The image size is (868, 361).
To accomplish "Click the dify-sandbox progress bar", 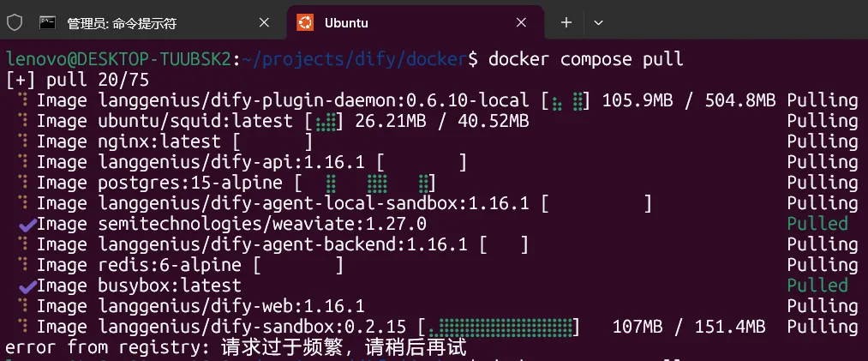I will (x=500, y=327).
